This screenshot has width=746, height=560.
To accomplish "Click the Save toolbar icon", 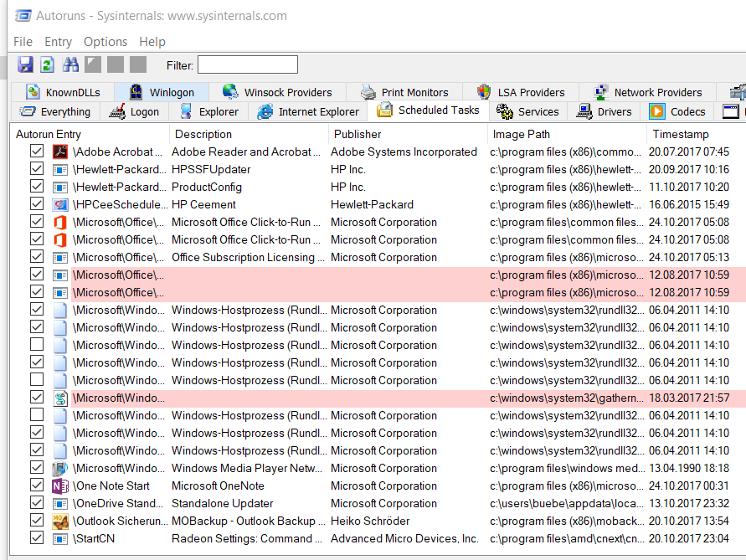I will (25, 64).
